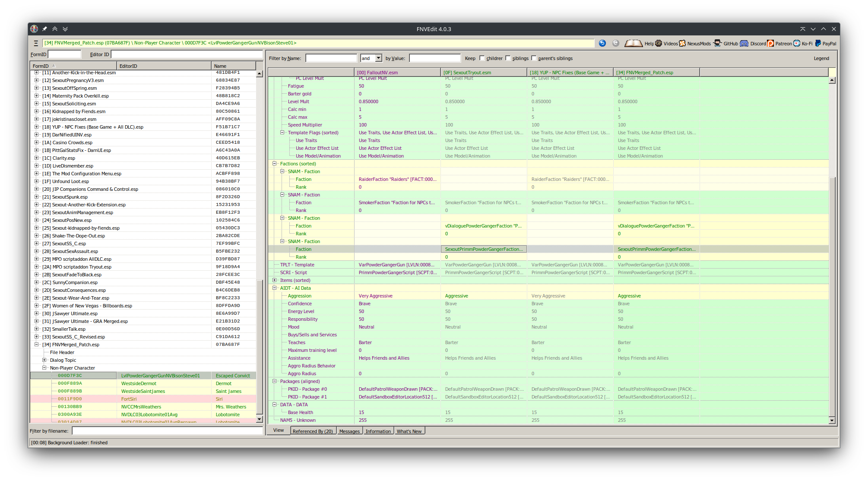
Task: Toggle the siblings checkbox
Action: pos(508,58)
